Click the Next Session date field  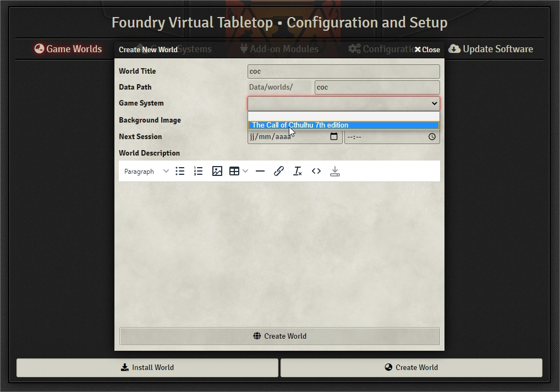coord(295,137)
